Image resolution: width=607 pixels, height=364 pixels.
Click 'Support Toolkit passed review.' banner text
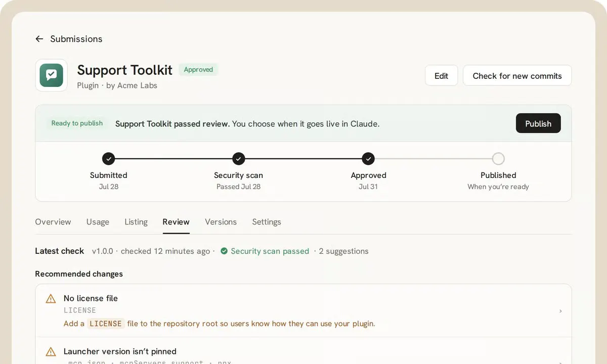click(172, 124)
